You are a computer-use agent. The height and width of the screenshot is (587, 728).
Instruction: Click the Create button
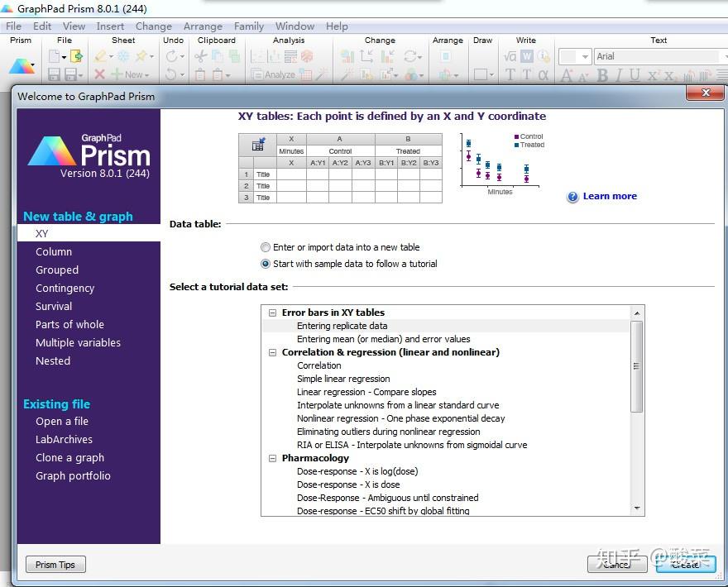click(x=685, y=565)
